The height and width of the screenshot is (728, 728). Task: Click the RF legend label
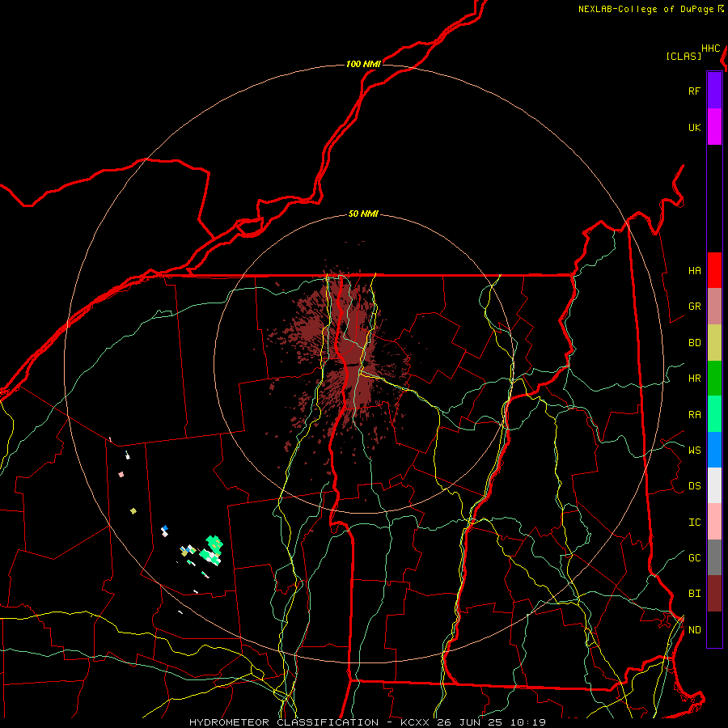click(694, 91)
